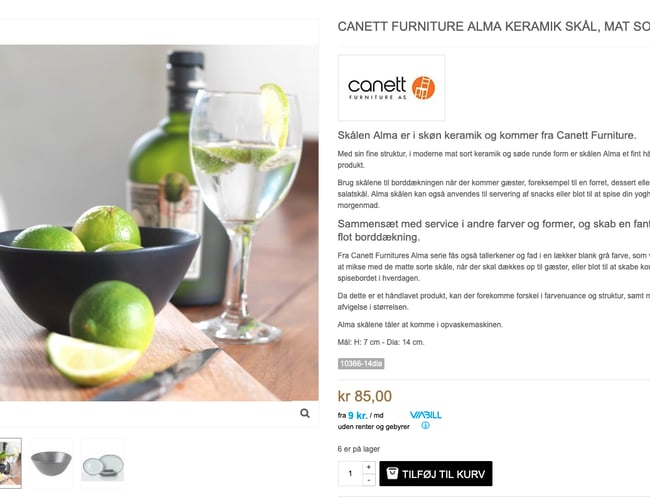
Task: Click the Canett Furniture brand logo
Action: (391, 88)
